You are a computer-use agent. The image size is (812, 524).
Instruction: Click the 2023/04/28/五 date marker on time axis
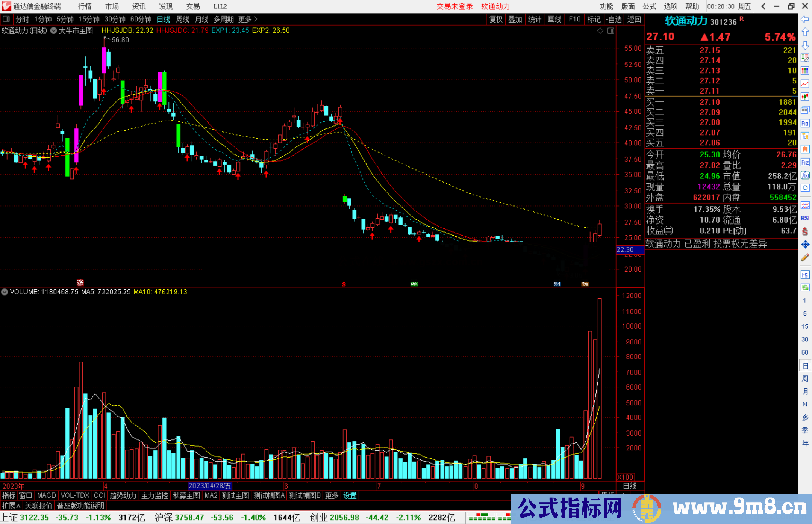pos(210,486)
